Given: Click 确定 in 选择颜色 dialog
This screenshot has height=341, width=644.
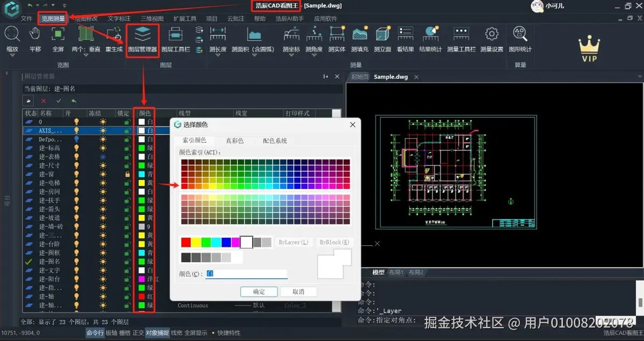Looking at the screenshot, I should click(259, 292).
